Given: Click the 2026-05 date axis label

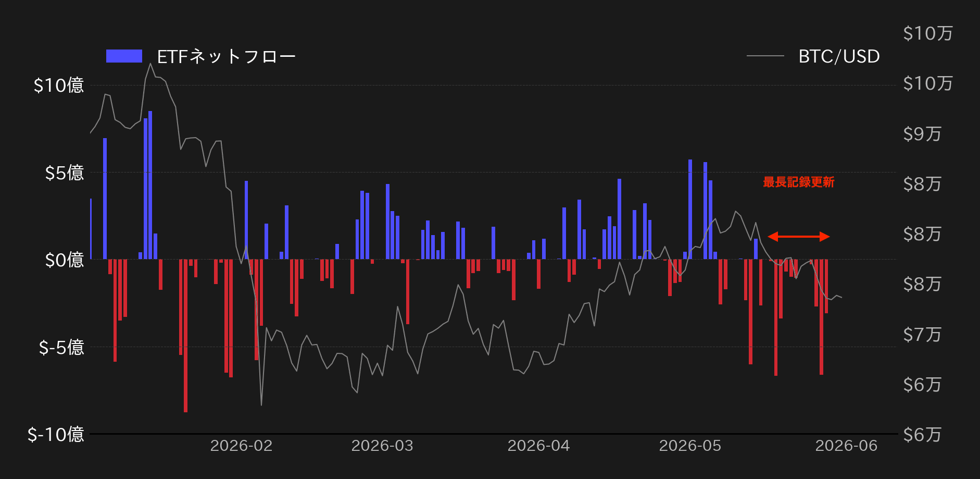Looking at the screenshot, I should [x=690, y=446].
